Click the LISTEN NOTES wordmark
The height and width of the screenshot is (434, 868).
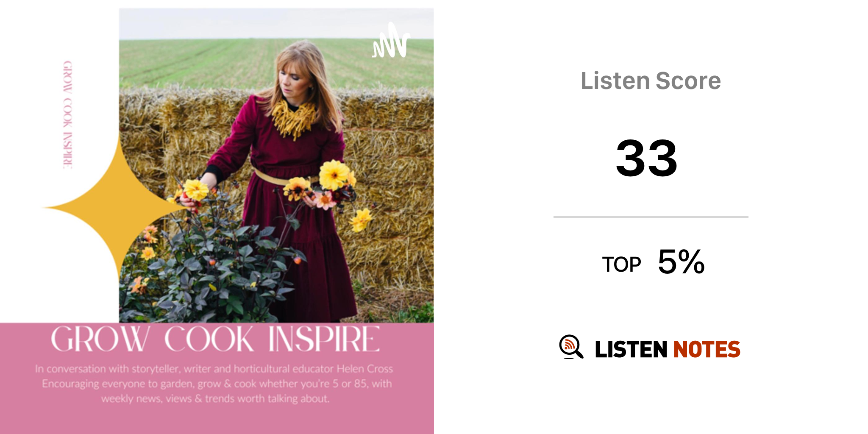click(668, 349)
